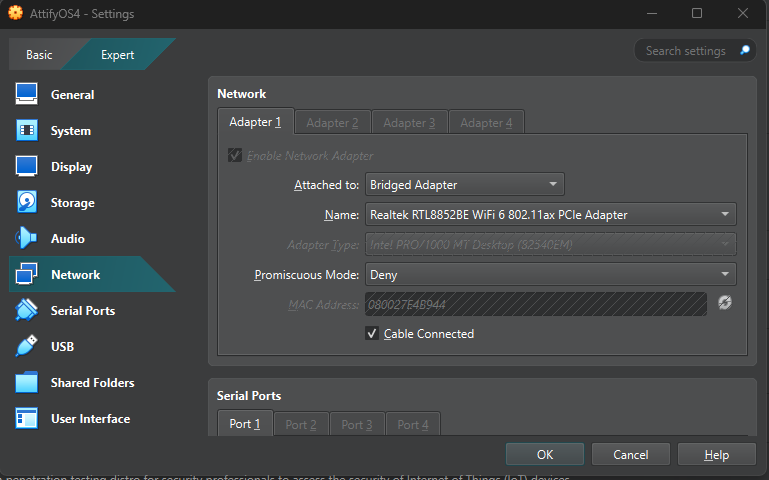Select the serial Port 2 tab
The height and width of the screenshot is (480, 769).
point(300,424)
